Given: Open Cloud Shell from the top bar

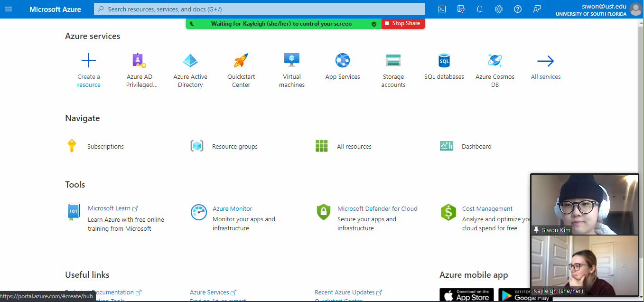Looking at the screenshot, I should (x=441, y=9).
